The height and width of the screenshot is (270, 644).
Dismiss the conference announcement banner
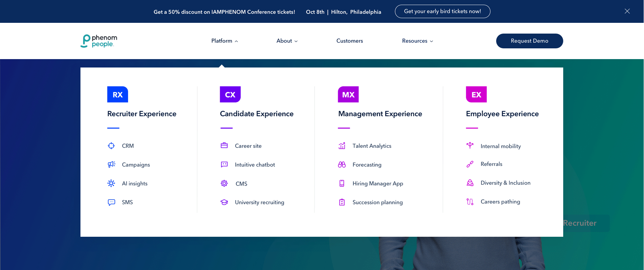tap(627, 11)
